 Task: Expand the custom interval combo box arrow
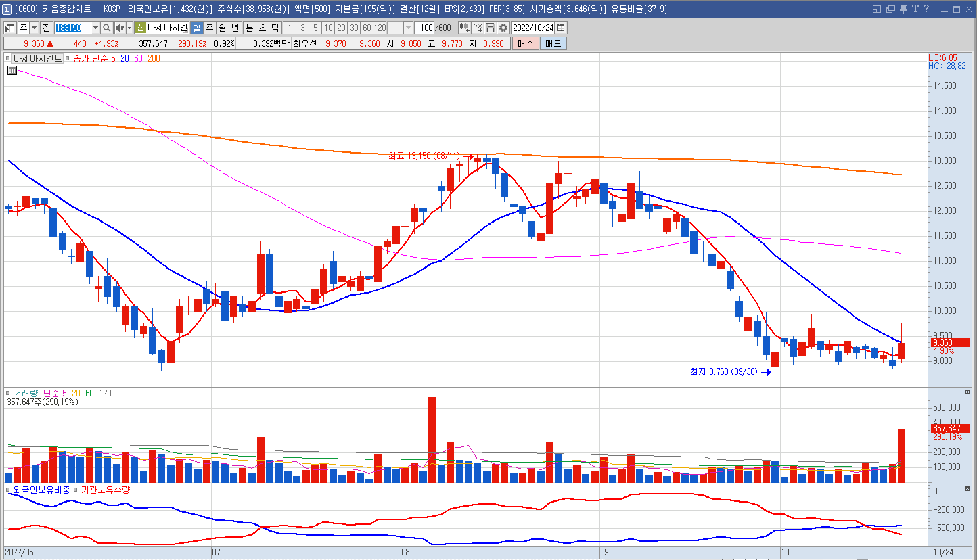coord(408,28)
